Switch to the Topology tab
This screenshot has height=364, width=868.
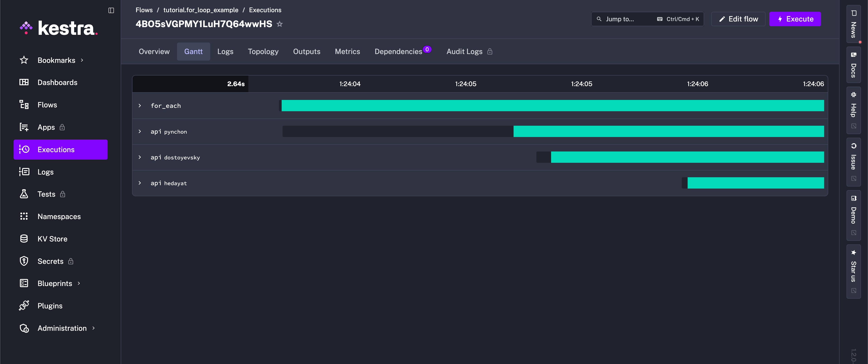point(263,52)
